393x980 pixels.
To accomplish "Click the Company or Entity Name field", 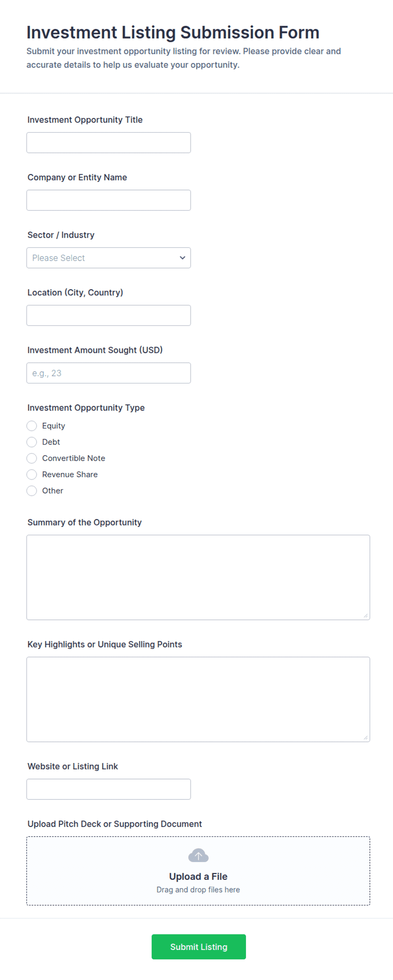I will pyautogui.click(x=109, y=200).
